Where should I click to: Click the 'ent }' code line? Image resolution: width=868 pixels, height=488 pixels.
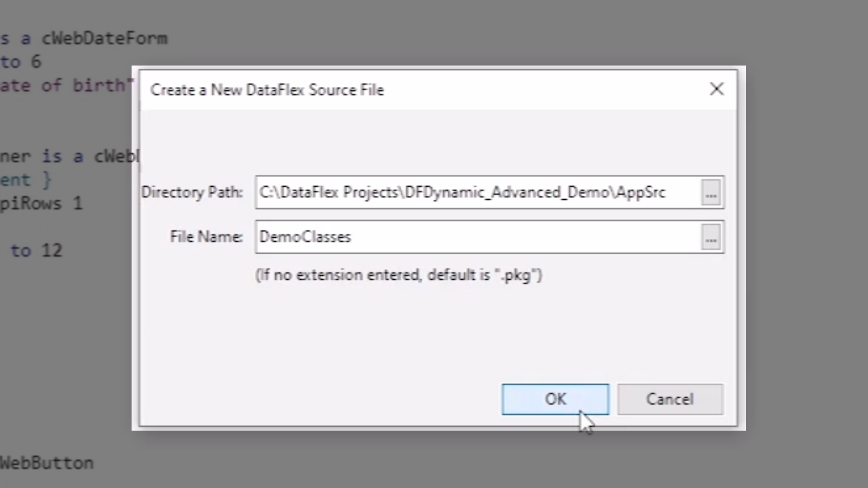(25, 180)
